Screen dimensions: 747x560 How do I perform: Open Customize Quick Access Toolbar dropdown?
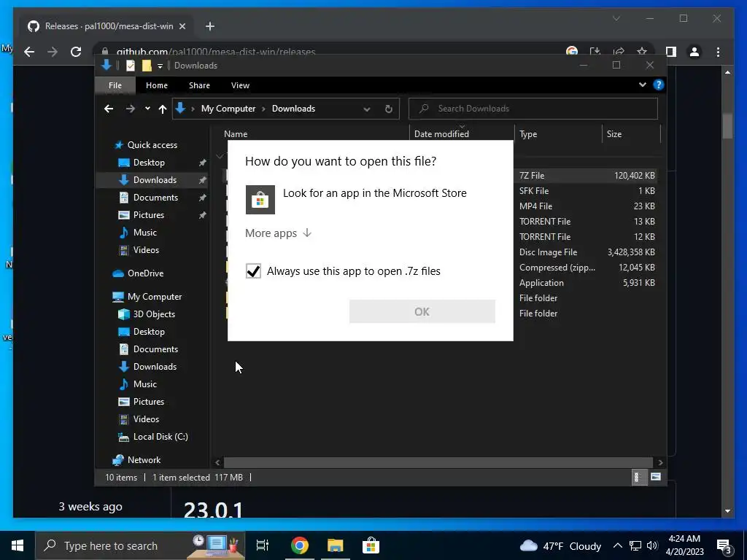[x=160, y=66]
